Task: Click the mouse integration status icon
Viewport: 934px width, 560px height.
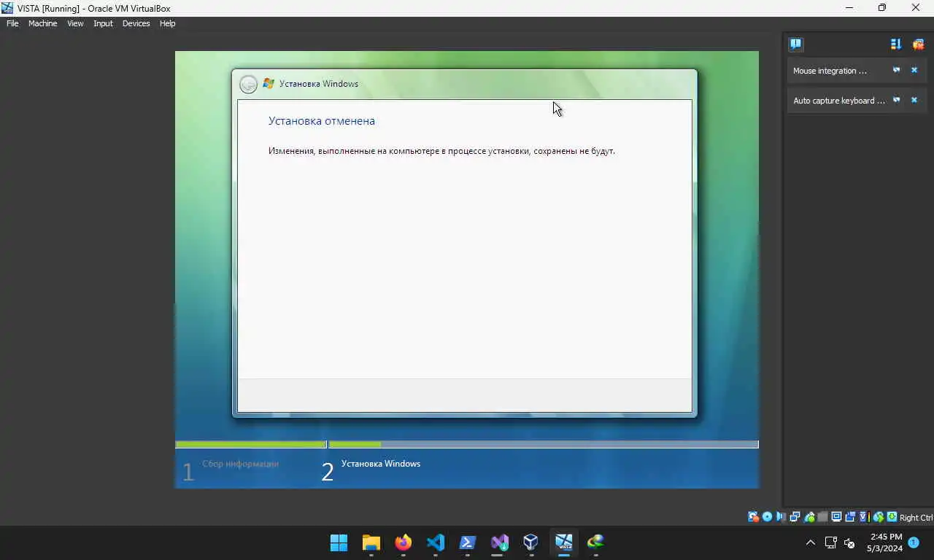Action: (x=879, y=517)
